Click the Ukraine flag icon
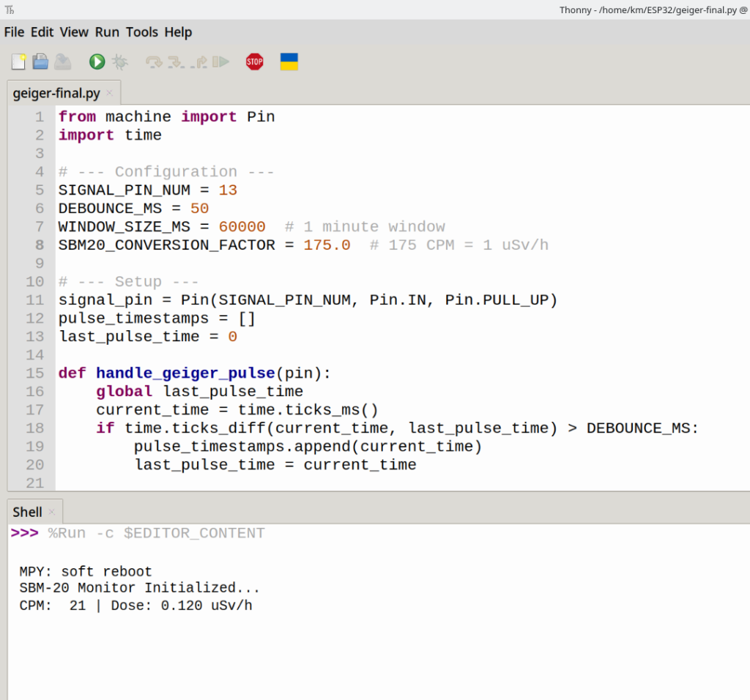Viewport: 750px width, 700px height. (x=289, y=62)
